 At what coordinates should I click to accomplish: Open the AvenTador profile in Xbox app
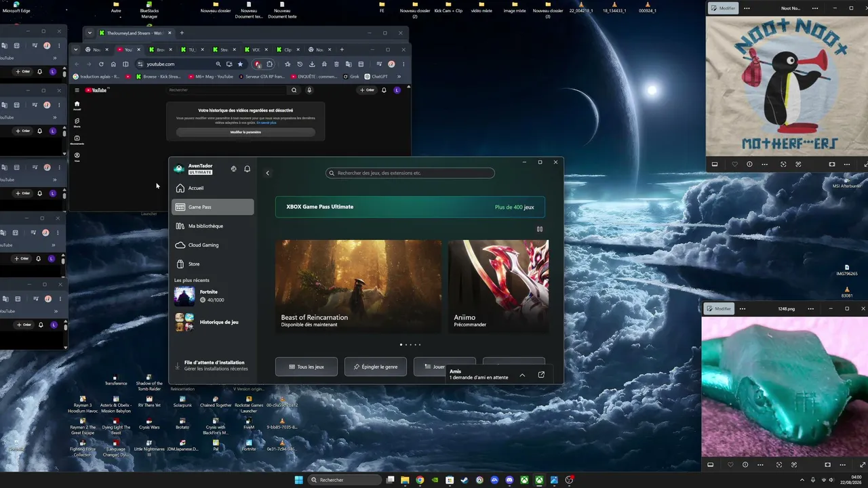194,169
